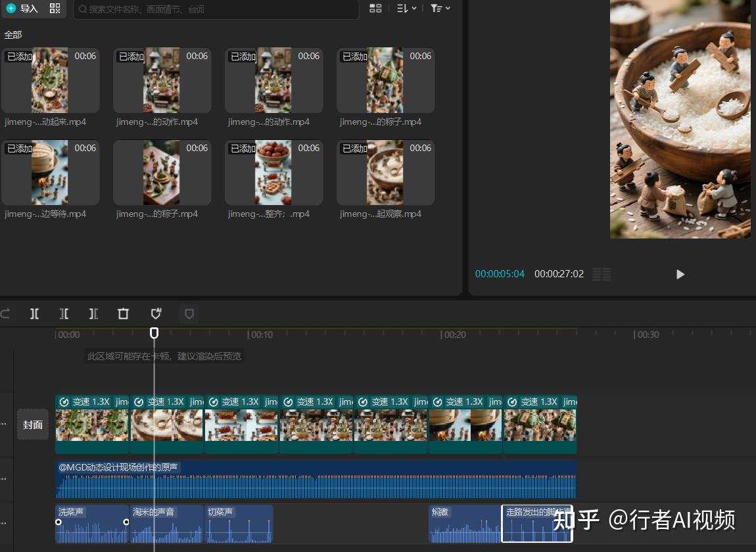
Task: Select the 切菜声 audio clip
Action: 239,524
